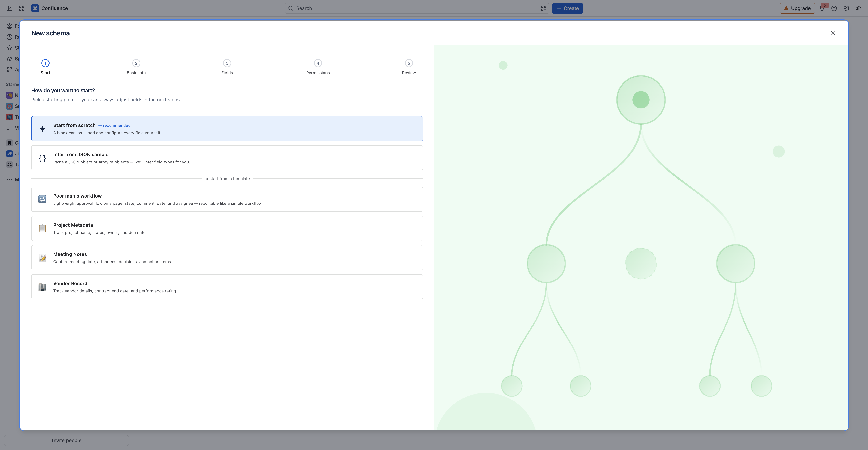Click the Project Metadata clipboard icon
The image size is (868, 450).
[42, 228]
